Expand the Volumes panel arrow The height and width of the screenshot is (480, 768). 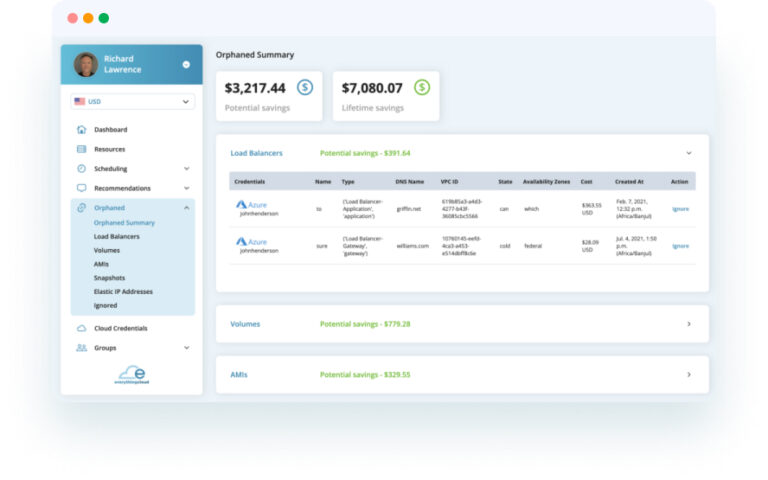click(689, 324)
